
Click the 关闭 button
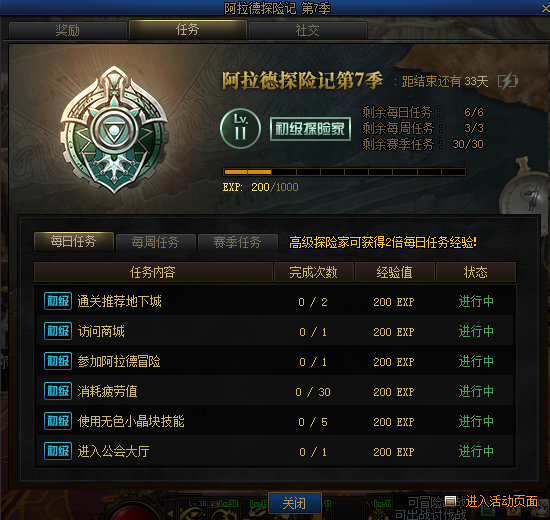click(x=295, y=504)
